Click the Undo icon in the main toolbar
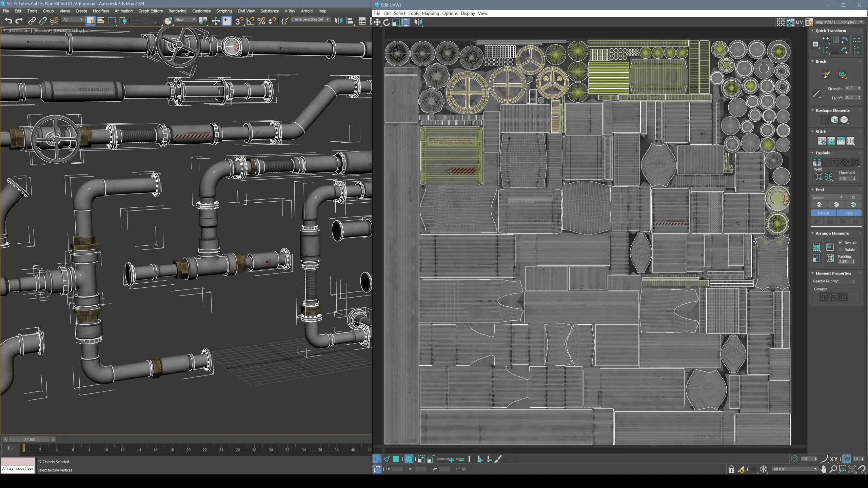868x488 pixels. pyautogui.click(x=8, y=21)
